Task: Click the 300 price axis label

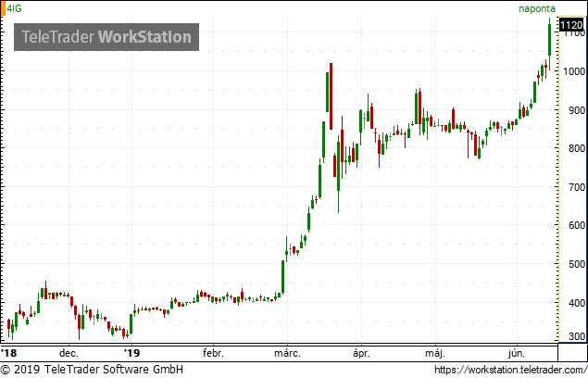Action: tap(577, 336)
